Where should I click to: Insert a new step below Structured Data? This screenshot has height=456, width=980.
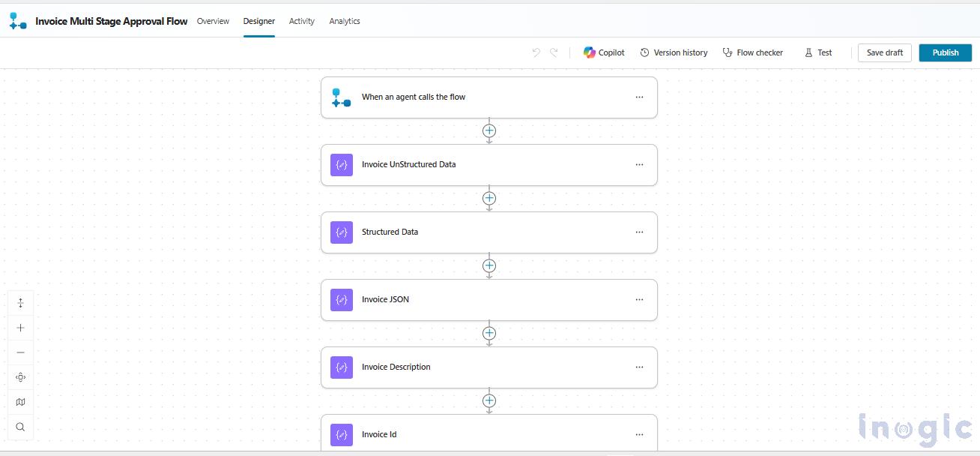pyautogui.click(x=489, y=265)
